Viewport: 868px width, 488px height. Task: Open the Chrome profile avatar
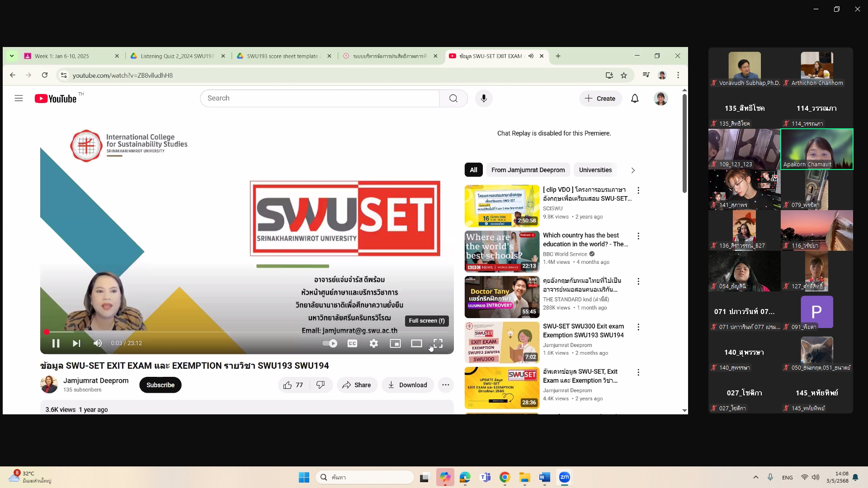click(x=662, y=75)
